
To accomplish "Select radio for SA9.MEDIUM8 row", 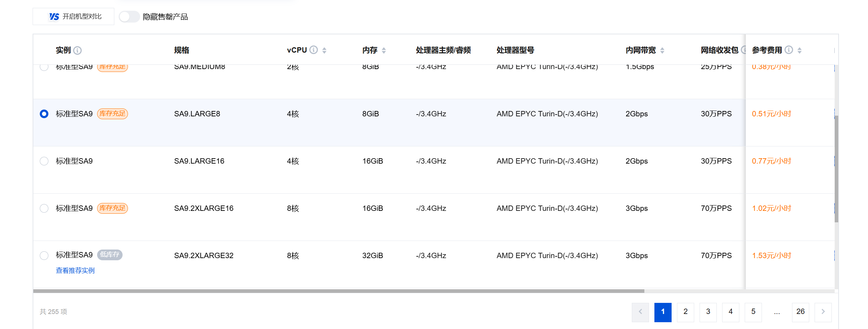I will pos(44,67).
